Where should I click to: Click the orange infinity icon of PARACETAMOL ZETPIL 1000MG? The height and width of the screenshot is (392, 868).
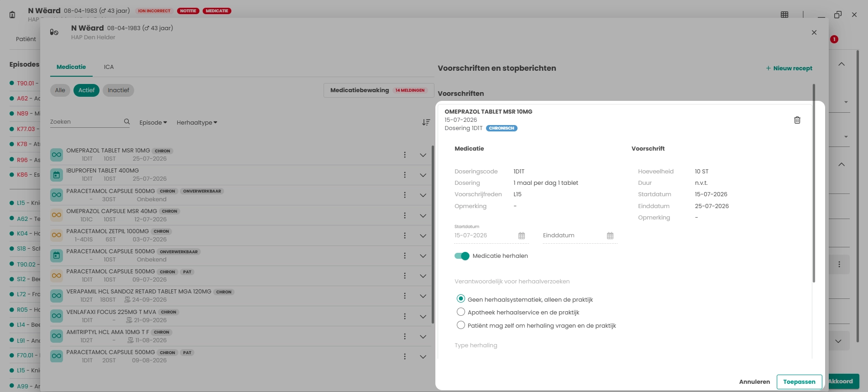pyautogui.click(x=57, y=235)
